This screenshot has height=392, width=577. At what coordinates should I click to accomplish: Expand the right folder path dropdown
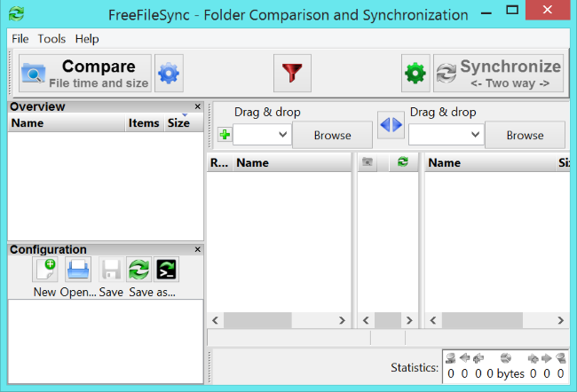click(475, 135)
